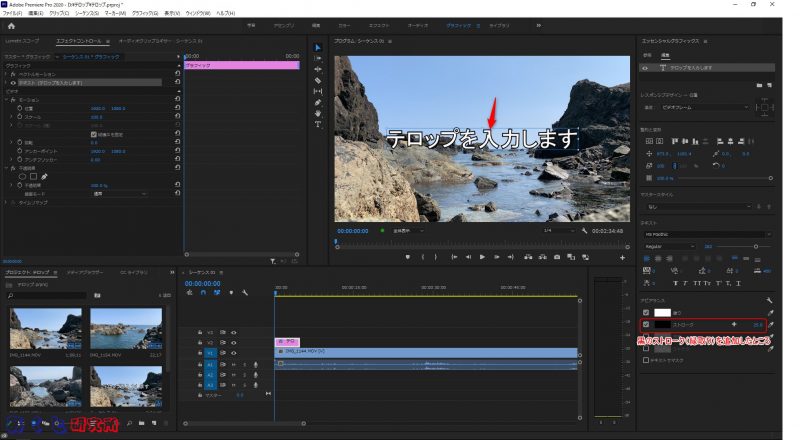Toggle V2 track output eye

[234, 343]
